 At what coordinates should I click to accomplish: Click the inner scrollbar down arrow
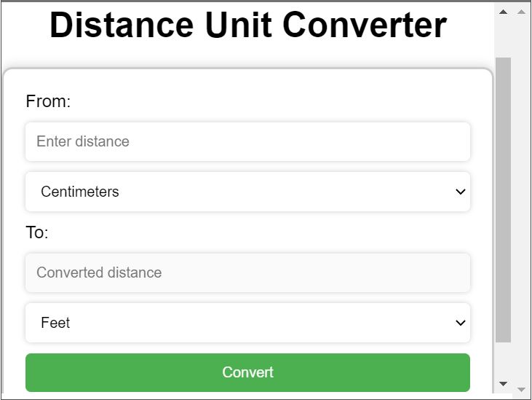(503, 383)
